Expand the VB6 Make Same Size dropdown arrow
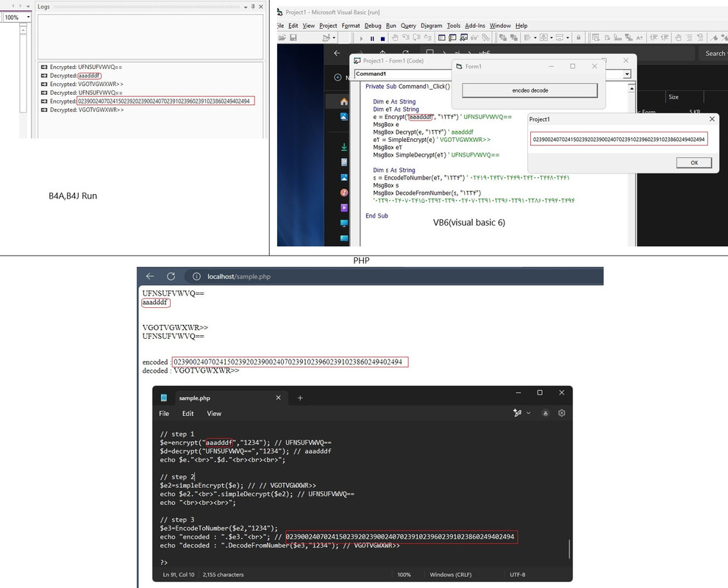Image resolution: width=728 pixels, height=588 pixels. click(x=568, y=37)
